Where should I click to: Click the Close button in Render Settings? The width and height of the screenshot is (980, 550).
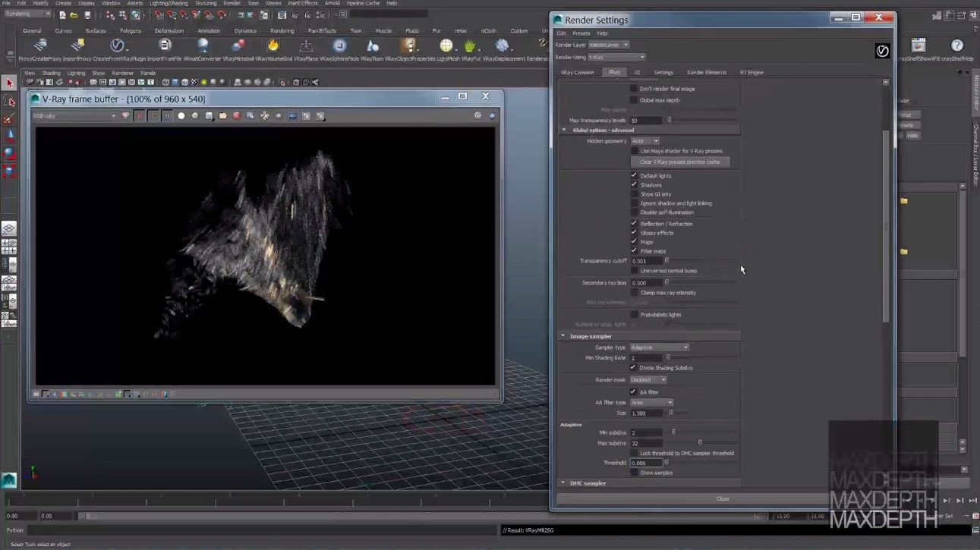point(723,498)
